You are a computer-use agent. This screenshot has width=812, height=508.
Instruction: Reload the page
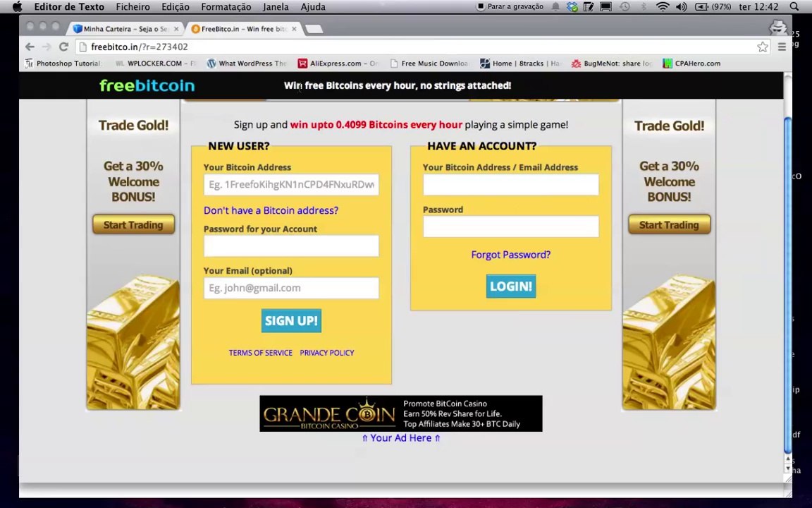63,47
